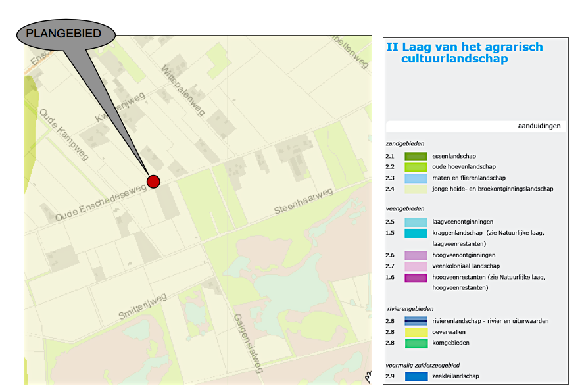Select the zeekleilandschap dark blue swatch
This screenshot has height=392, width=582.
[416, 376]
